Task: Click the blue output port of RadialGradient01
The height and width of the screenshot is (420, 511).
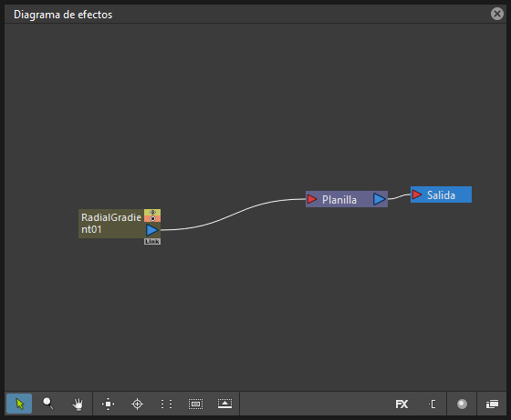Action: pyautogui.click(x=152, y=230)
